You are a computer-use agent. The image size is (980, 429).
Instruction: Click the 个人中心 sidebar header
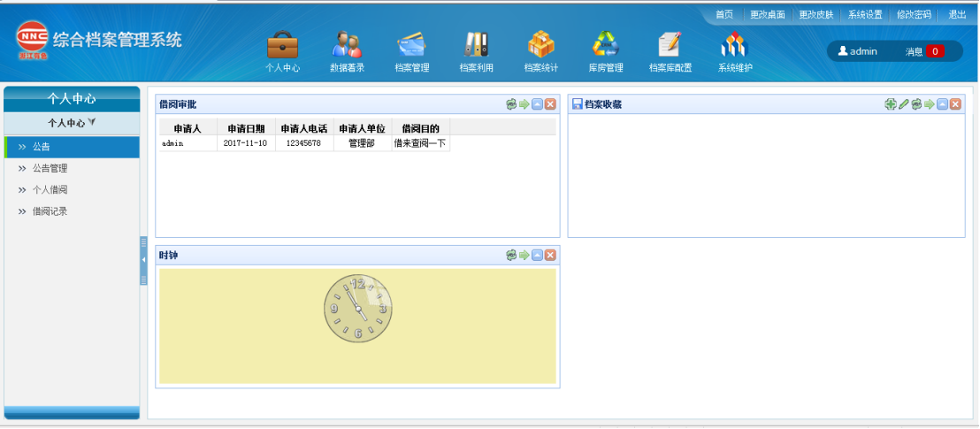tap(72, 99)
